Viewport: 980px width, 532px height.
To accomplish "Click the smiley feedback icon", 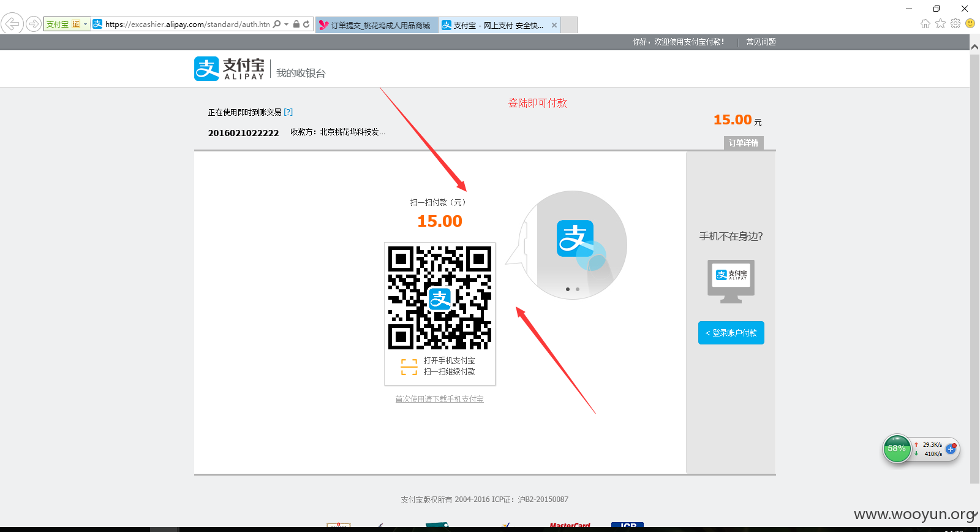I will tap(970, 23).
